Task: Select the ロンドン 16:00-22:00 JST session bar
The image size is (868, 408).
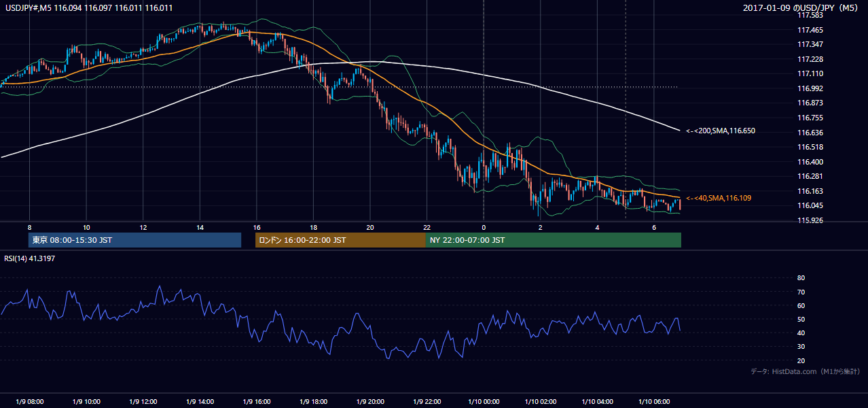Action: tap(340, 240)
